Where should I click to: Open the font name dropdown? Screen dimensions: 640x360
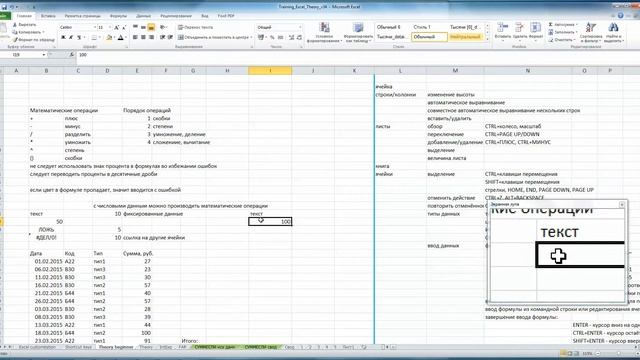point(95,27)
